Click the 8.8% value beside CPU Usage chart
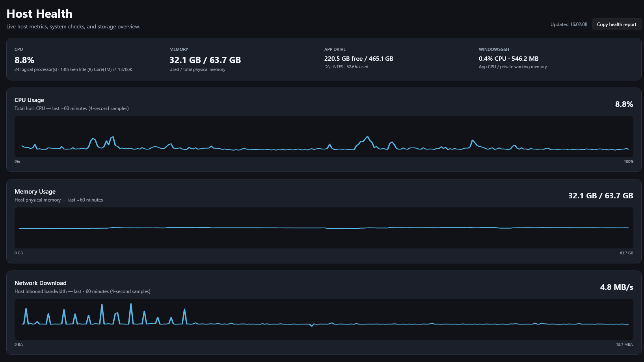The width and height of the screenshot is (644, 362). pos(624,104)
